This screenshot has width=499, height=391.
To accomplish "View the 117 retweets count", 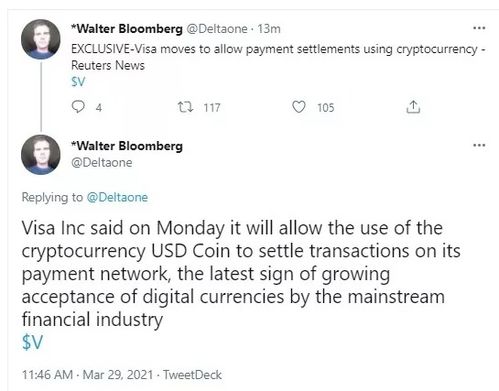I will pos(212,108).
